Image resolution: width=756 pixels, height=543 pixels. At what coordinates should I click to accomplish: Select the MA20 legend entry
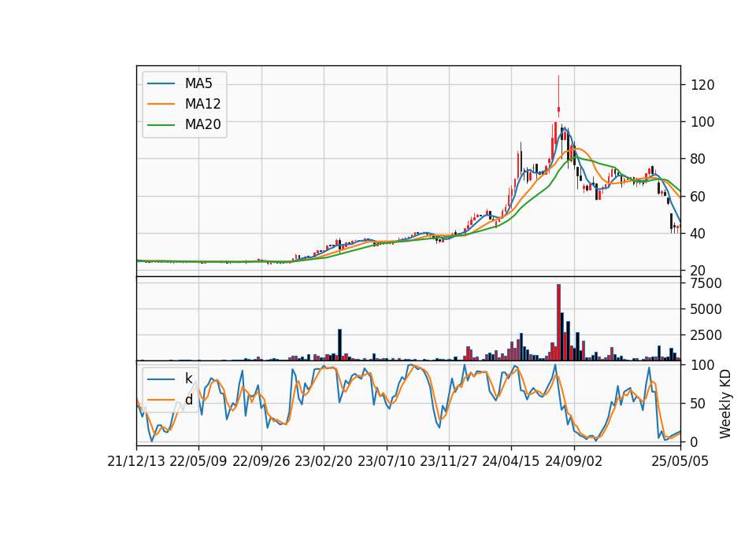(184, 124)
